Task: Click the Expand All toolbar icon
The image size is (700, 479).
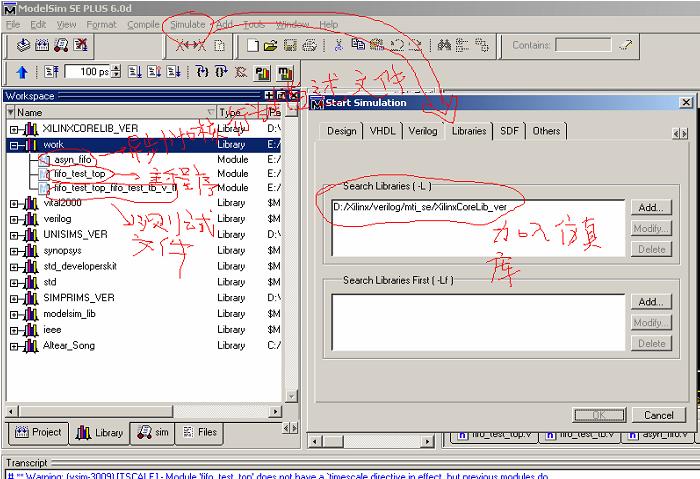Action: coord(482,45)
